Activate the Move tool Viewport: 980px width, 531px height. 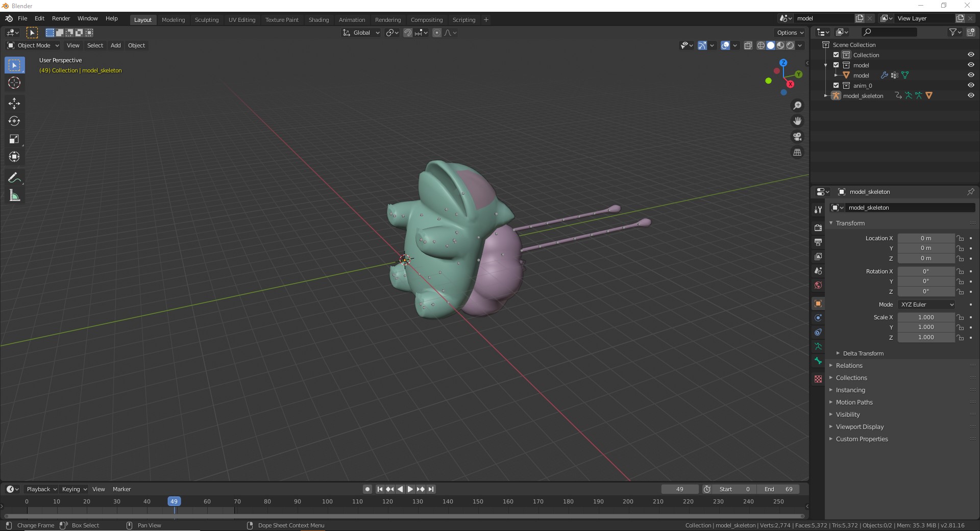point(14,104)
